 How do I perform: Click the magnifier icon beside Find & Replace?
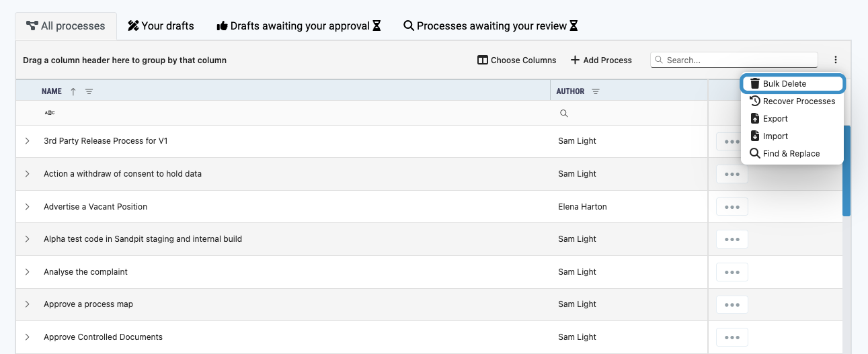pyautogui.click(x=755, y=153)
